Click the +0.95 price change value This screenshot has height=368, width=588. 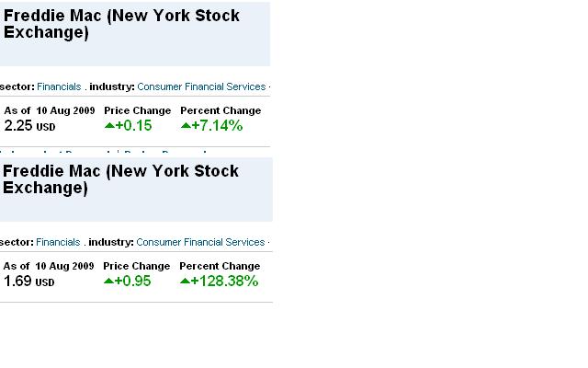132,282
